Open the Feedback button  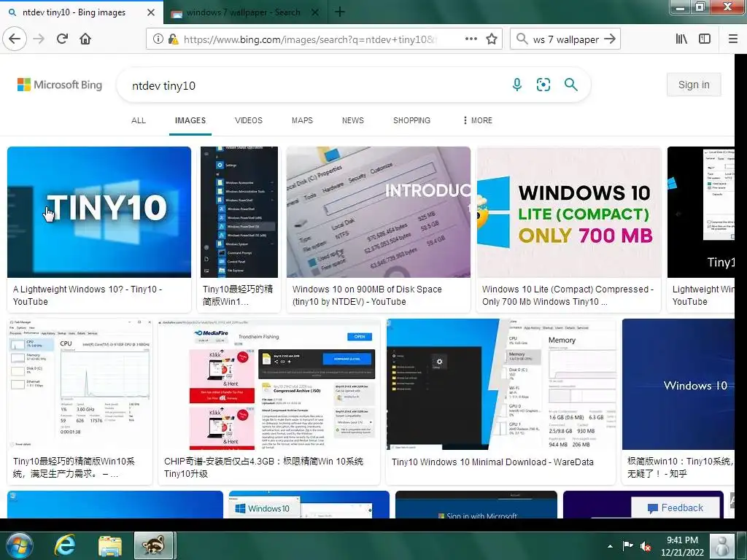675,507
